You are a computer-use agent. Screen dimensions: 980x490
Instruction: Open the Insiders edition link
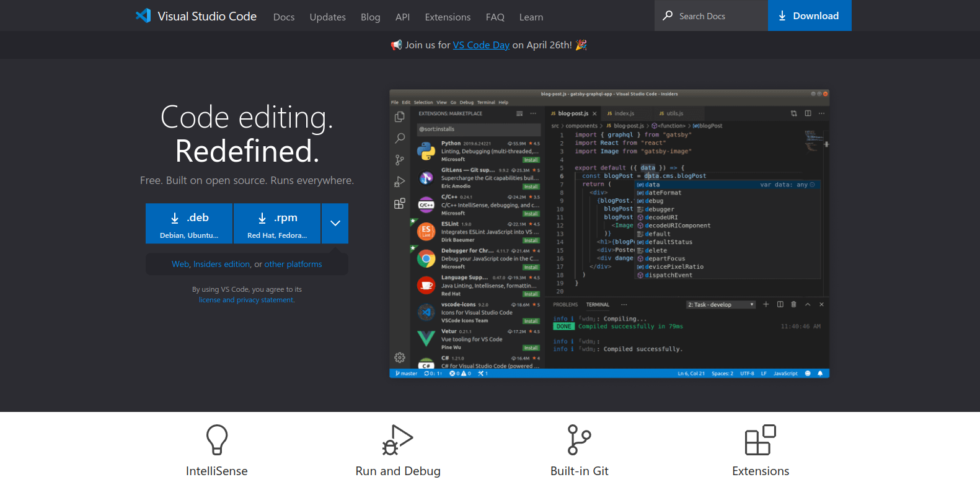pos(222,264)
